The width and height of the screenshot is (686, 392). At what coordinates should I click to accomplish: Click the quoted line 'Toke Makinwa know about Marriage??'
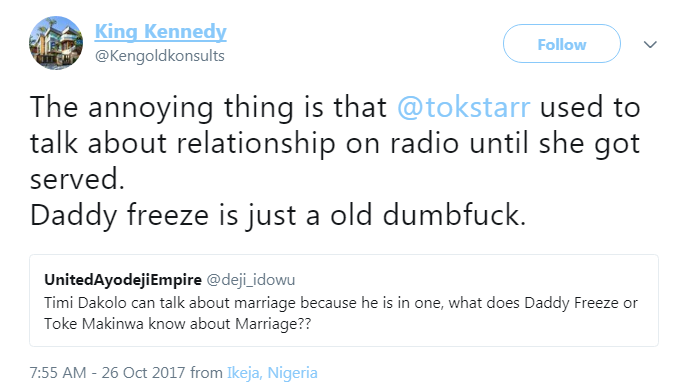(178, 324)
